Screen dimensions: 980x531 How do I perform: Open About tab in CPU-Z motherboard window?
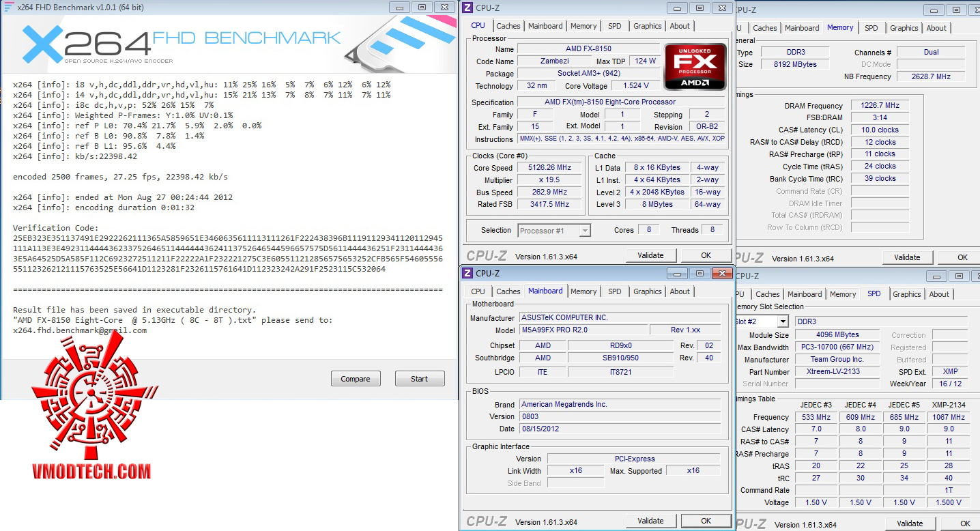pyautogui.click(x=680, y=291)
